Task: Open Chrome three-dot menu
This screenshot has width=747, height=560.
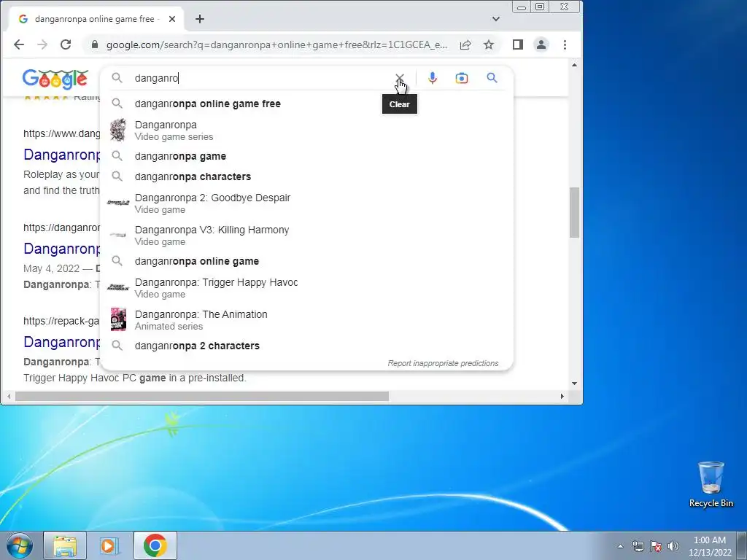Action: (565, 44)
